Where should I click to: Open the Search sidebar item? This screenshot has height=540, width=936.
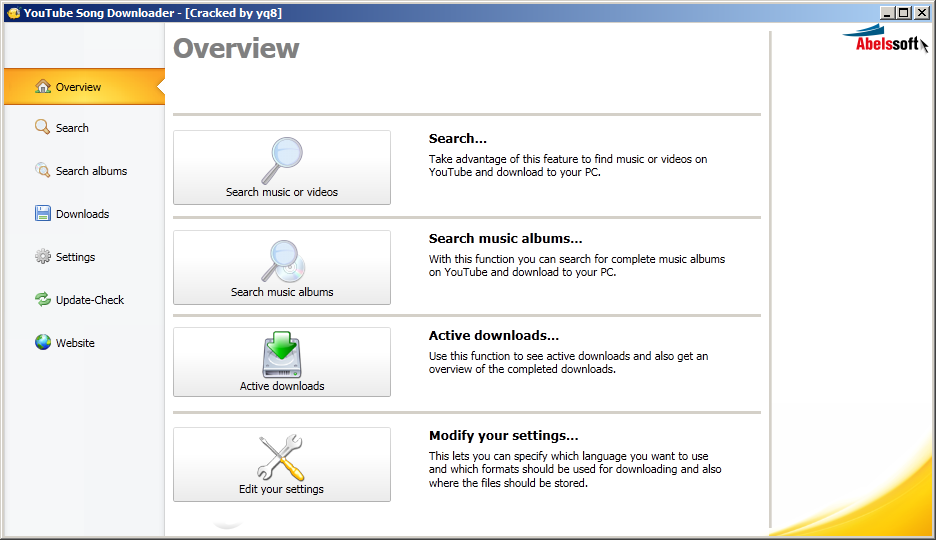72,128
